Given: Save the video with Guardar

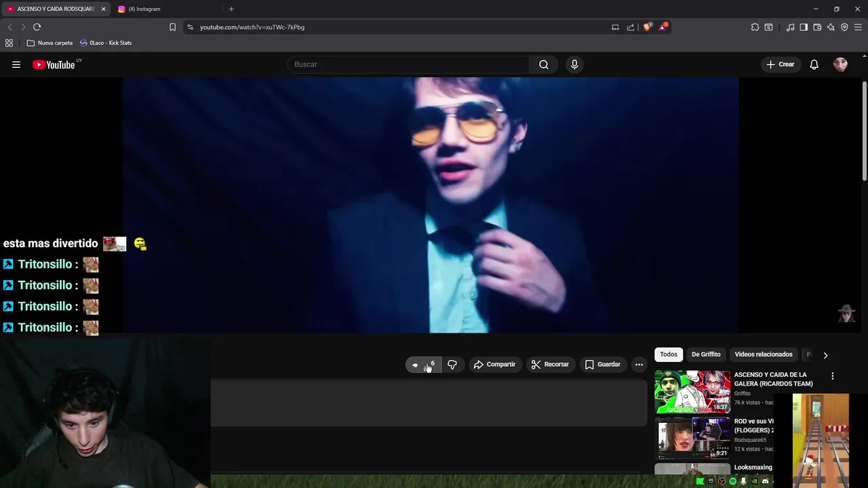Looking at the screenshot, I should (x=603, y=365).
